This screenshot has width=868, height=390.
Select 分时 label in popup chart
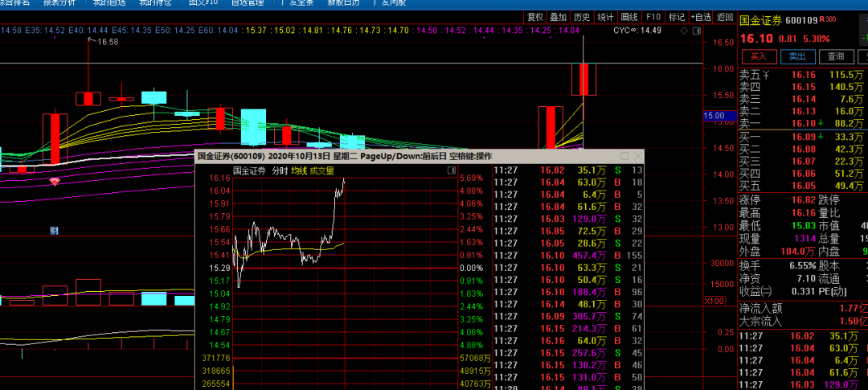280,170
